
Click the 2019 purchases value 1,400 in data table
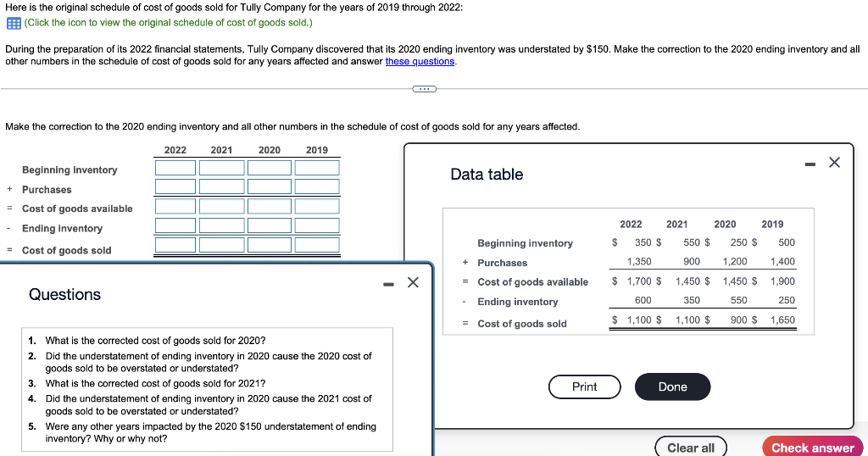pyautogui.click(x=782, y=262)
